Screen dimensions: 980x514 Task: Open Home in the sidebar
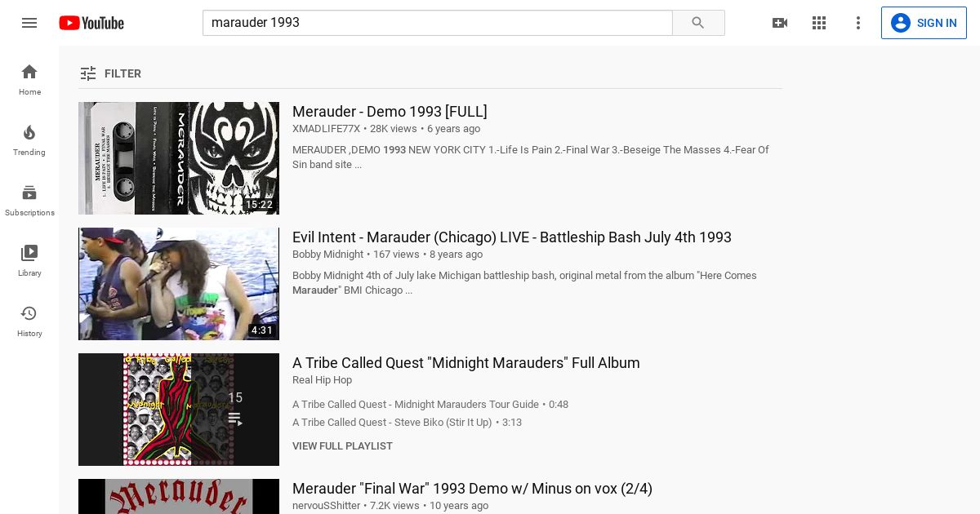click(29, 79)
